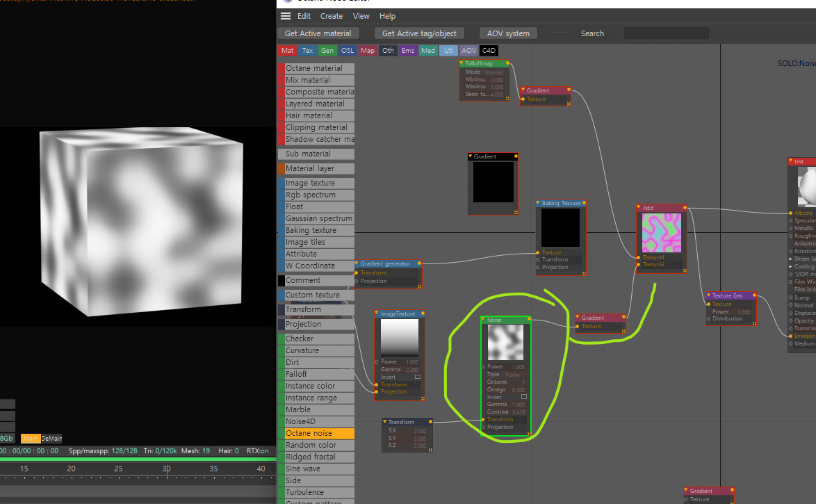Click the Gamma value on the ImageTexture node

412,369
